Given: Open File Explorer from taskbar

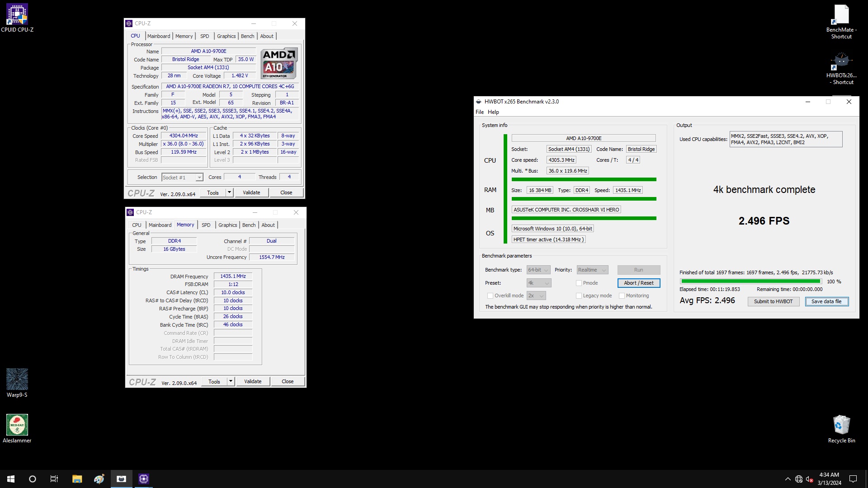Looking at the screenshot, I should pyautogui.click(x=77, y=479).
